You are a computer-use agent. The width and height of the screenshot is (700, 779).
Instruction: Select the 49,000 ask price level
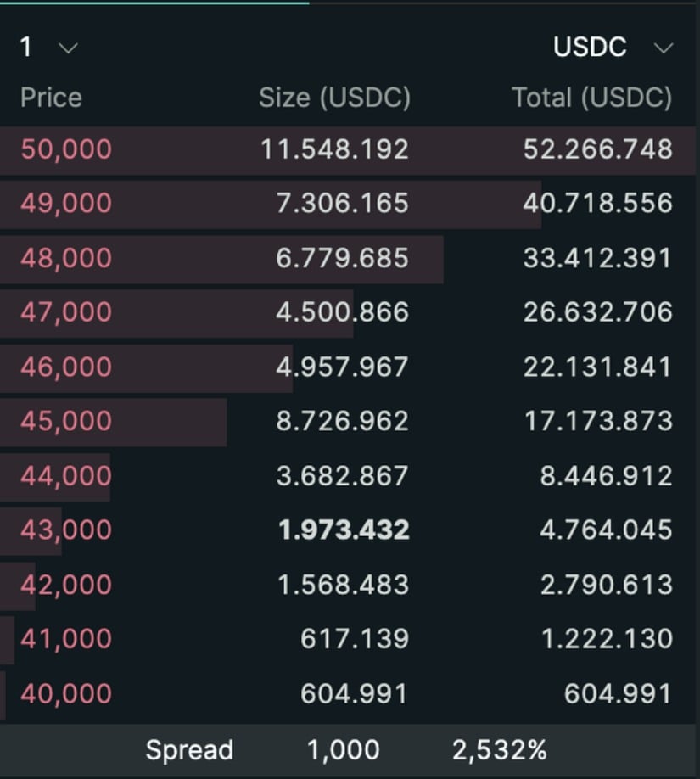click(66, 204)
